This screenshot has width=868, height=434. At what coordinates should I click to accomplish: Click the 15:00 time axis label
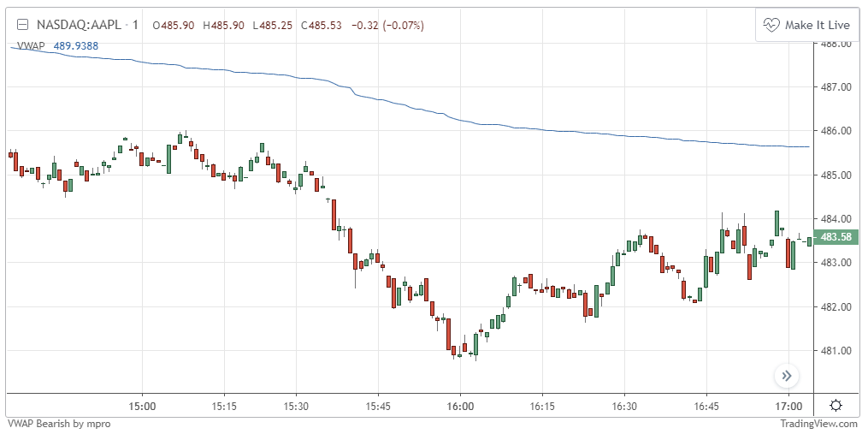(142, 406)
